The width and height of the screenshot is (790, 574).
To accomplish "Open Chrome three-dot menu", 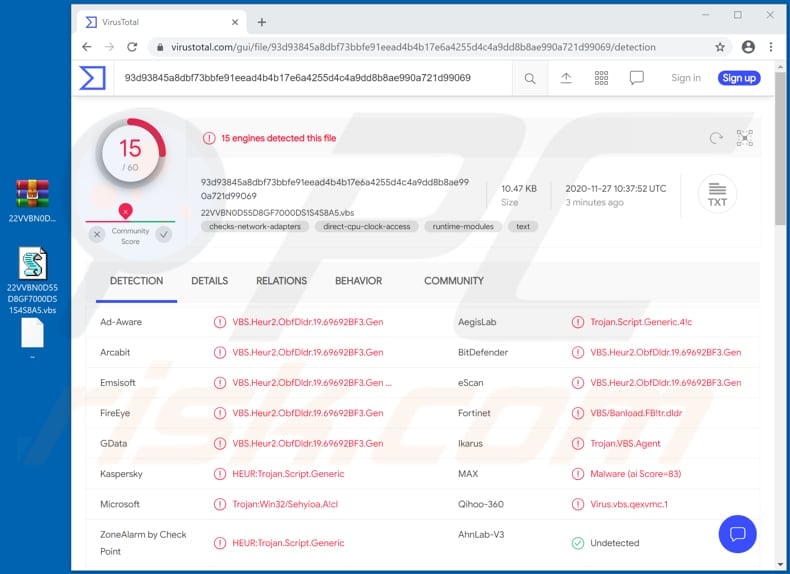I will click(771, 47).
